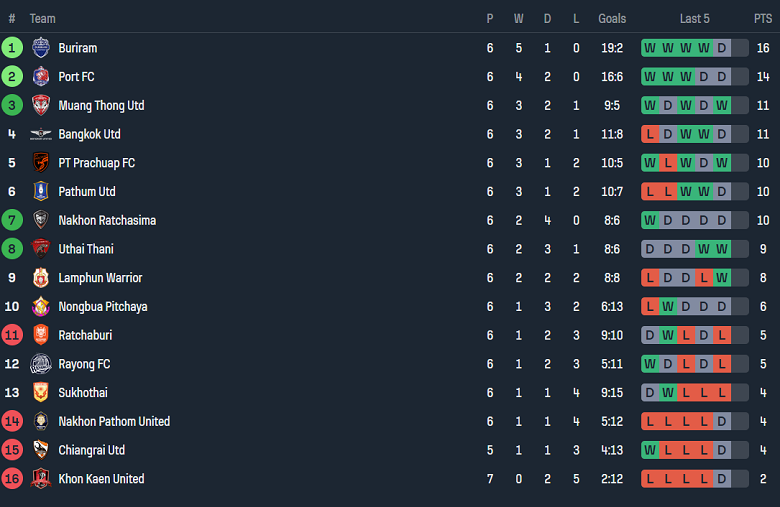This screenshot has width=780, height=507.
Task: Click the Bangkok Utd team logo
Action: 40,134
